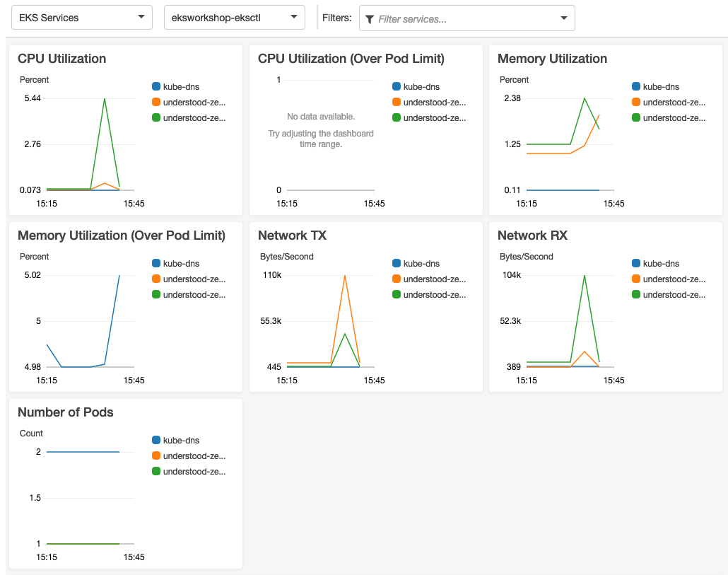Click blue swatch in Memory Over Pod Limit legend
The width and height of the screenshot is (728, 575).
point(156,264)
